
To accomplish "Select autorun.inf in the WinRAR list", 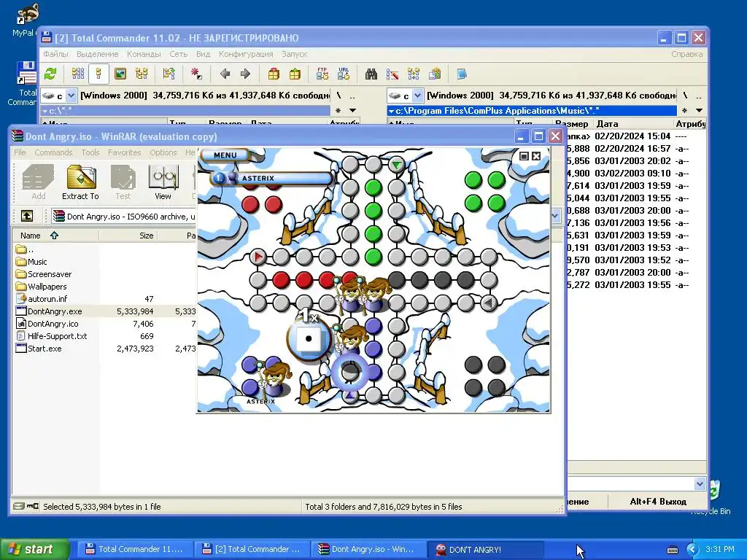I will point(47,298).
